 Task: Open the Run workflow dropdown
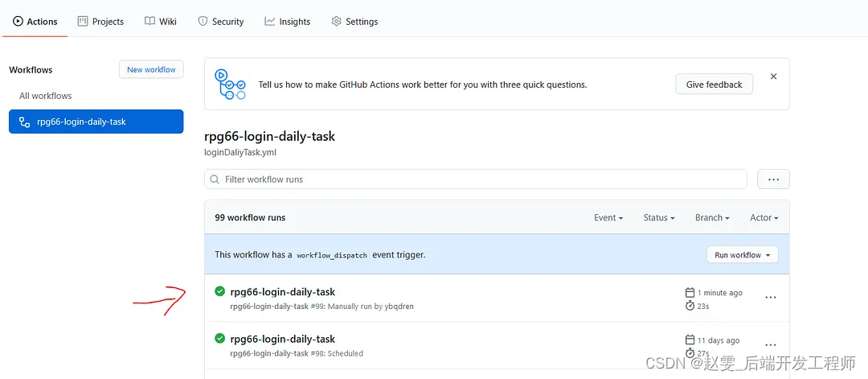743,255
